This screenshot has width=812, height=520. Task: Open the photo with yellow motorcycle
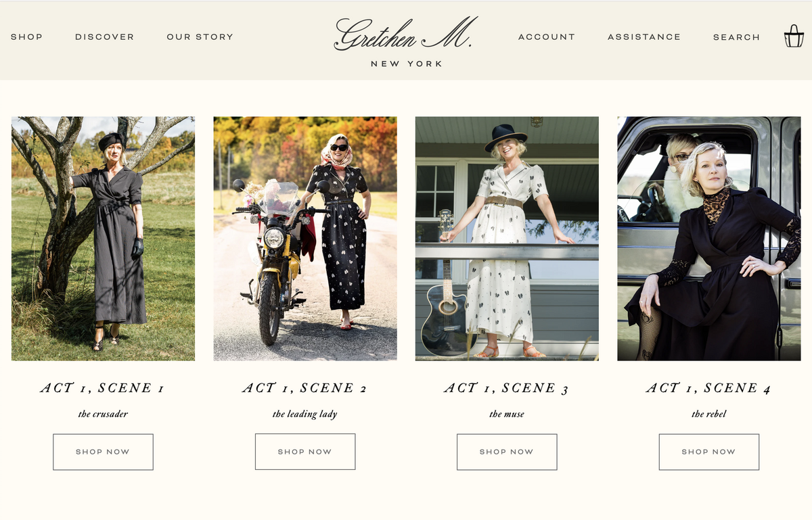coord(305,239)
